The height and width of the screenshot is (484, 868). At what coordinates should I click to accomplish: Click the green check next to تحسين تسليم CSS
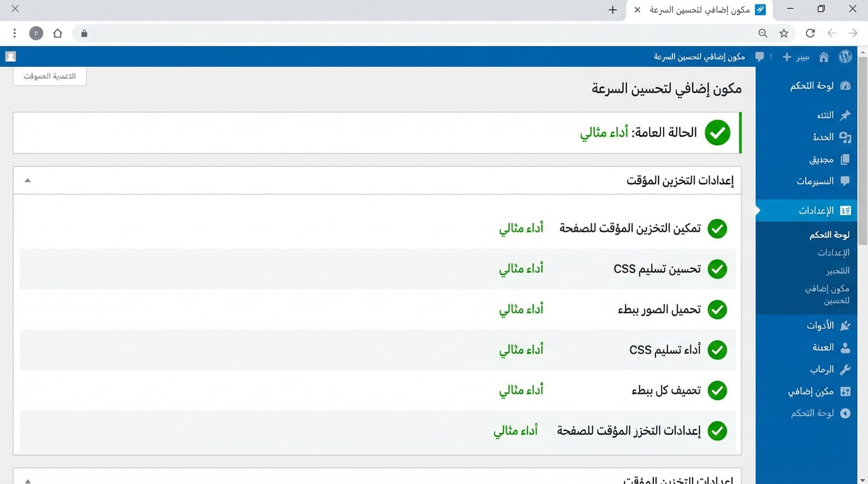pos(717,269)
